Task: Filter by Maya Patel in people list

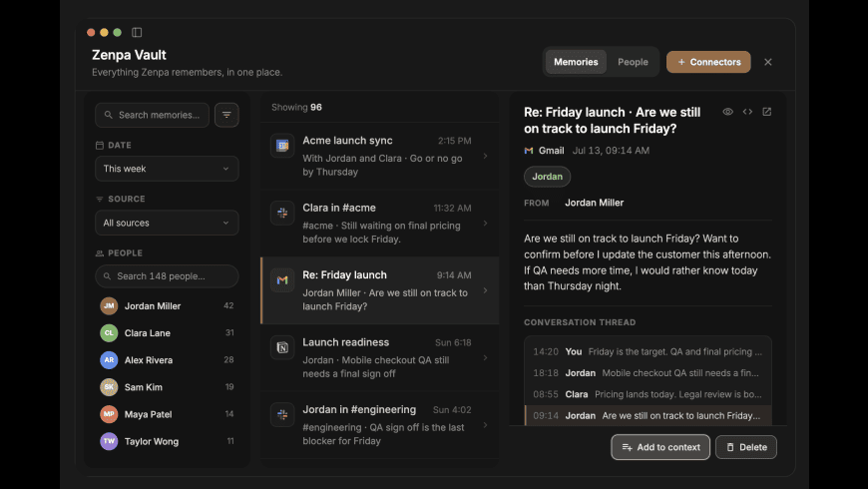Action: tap(167, 414)
